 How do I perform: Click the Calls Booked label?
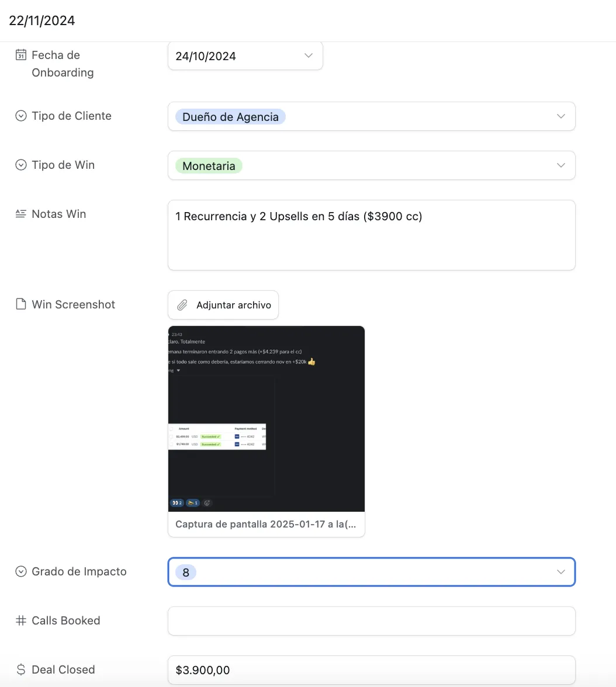tap(66, 620)
